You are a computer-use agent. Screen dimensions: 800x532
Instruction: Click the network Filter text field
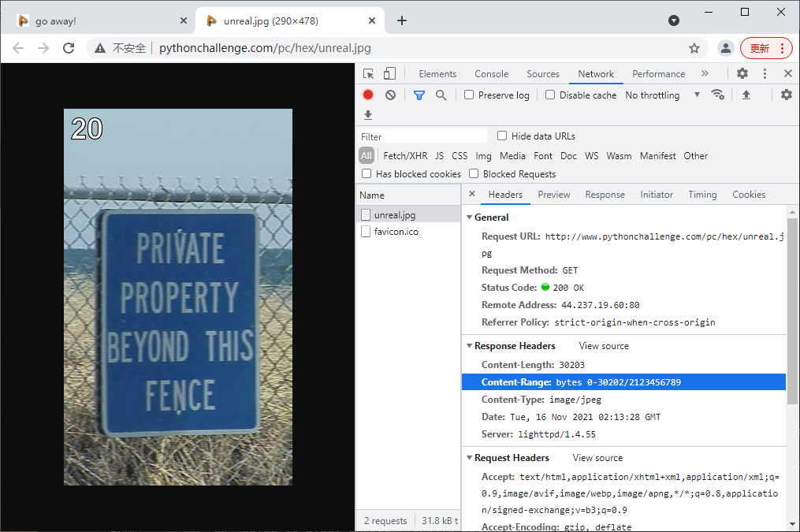click(x=422, y=136)
